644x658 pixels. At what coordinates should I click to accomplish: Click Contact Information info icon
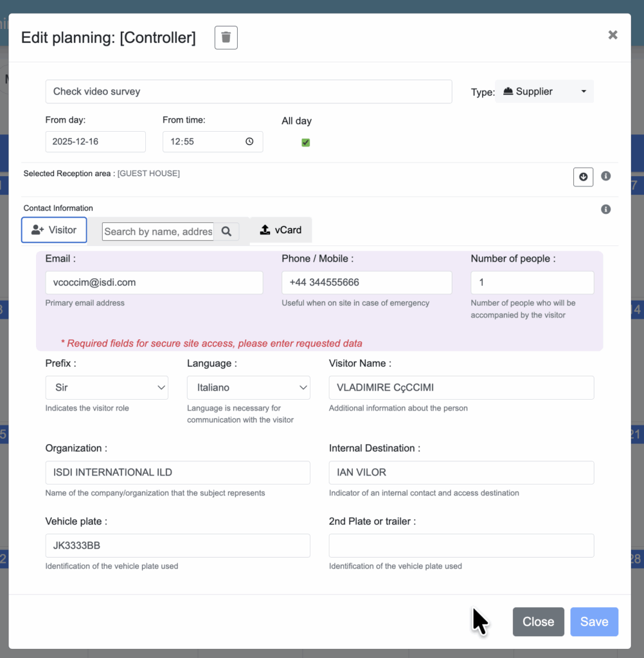point(605,209)
